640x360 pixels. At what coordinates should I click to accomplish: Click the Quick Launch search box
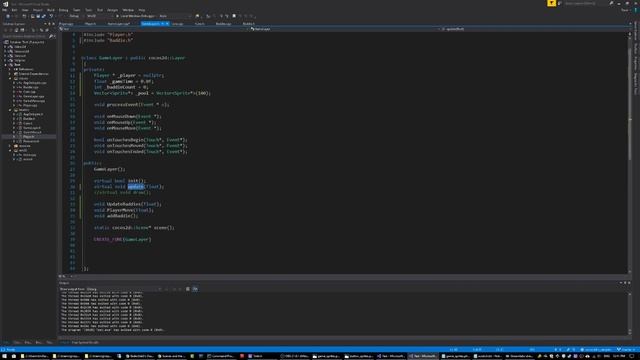click(584, 3)
